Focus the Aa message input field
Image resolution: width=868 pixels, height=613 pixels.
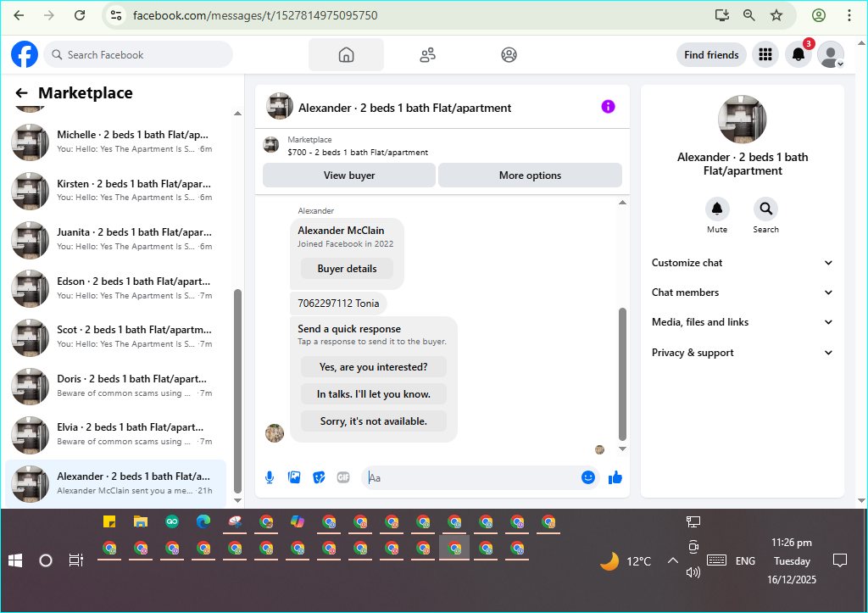(470, 478)
